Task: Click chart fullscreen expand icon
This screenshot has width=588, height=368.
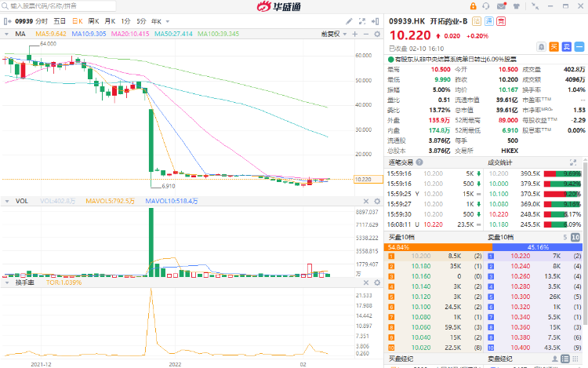Action: (x=362, y=21)
